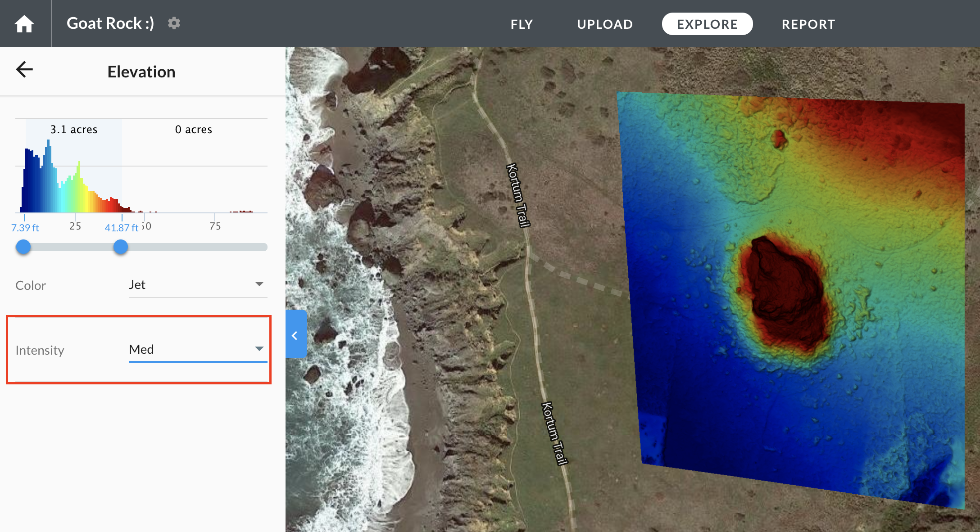Click the Med intensity value
The image size is (980, 532).
[141, 349]
